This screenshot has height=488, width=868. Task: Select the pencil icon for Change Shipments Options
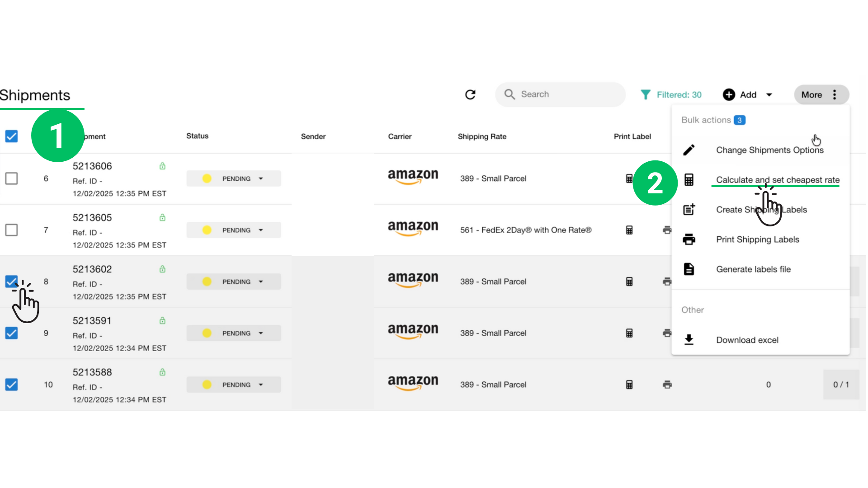pyautogui.click(x=689, y=150)
